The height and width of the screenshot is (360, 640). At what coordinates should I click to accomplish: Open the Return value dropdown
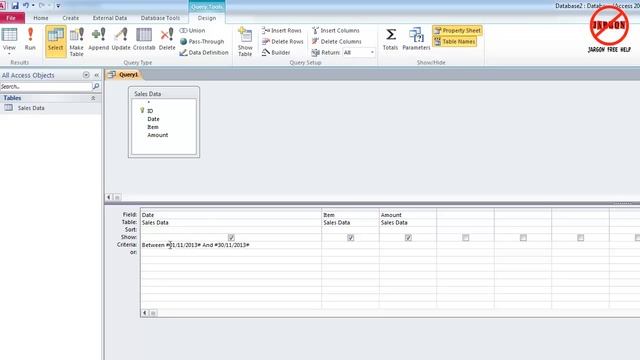tap(372, 53)
